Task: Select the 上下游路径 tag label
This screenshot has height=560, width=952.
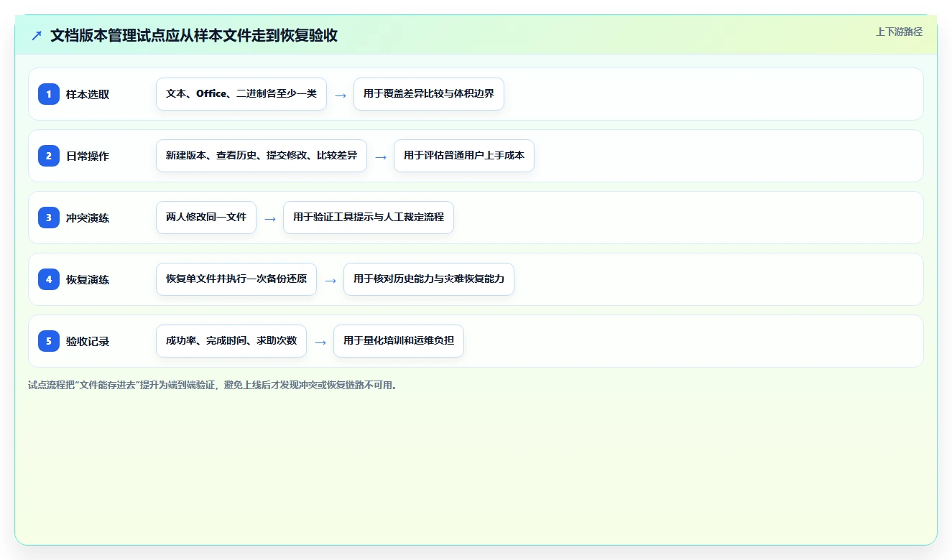Action: (899, 32)
